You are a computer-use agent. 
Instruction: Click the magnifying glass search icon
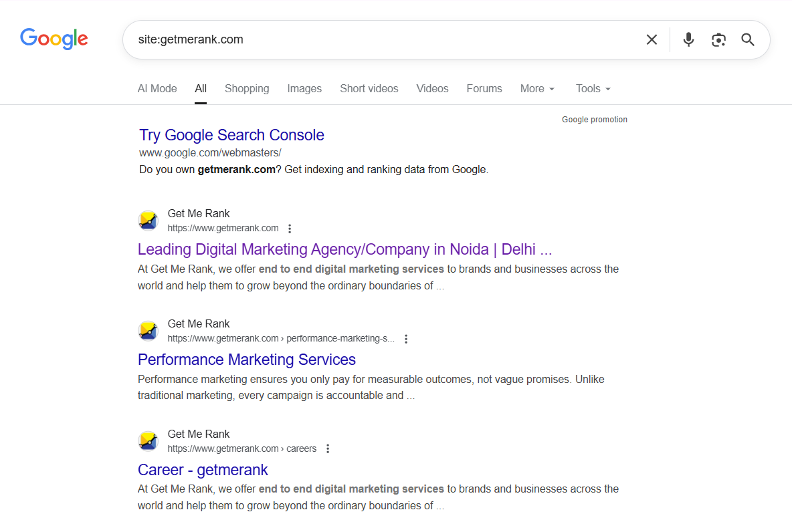pos(747,39)
